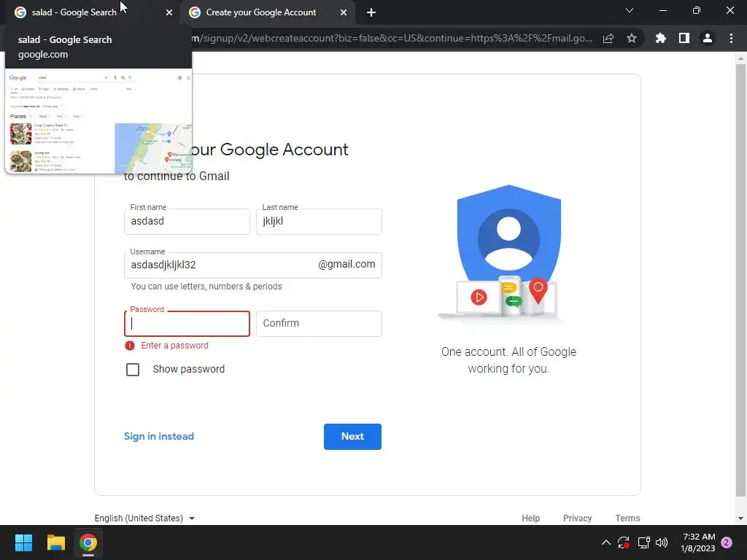747x560 pixels.
Task: Close the Create your Google Account tab
Action: pyautogui.click(x=344, y=12)
